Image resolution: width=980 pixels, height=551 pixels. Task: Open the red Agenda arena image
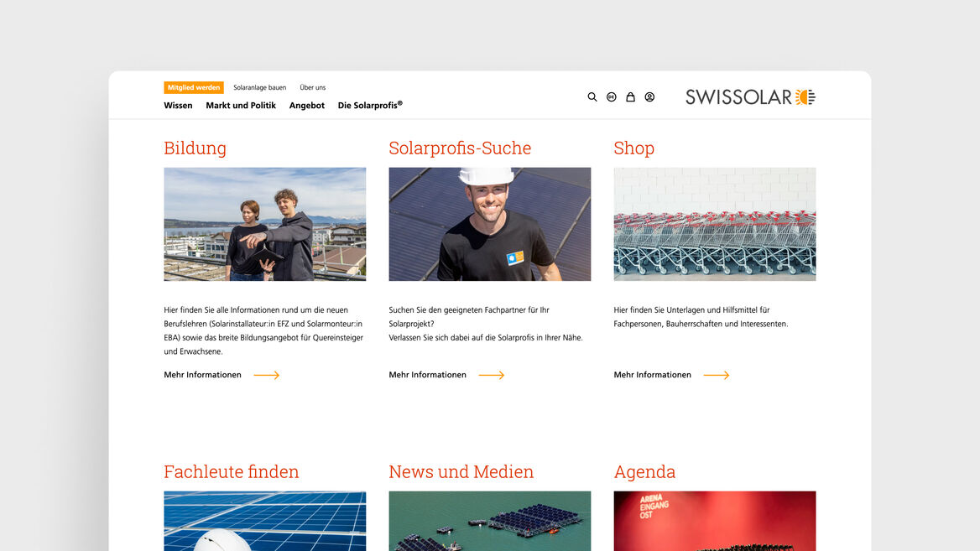[x=715, y=521]
